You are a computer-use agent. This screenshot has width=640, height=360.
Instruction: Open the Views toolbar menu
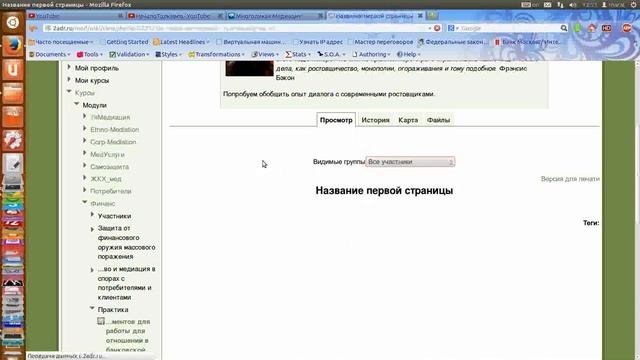click(x=265, y=54)
